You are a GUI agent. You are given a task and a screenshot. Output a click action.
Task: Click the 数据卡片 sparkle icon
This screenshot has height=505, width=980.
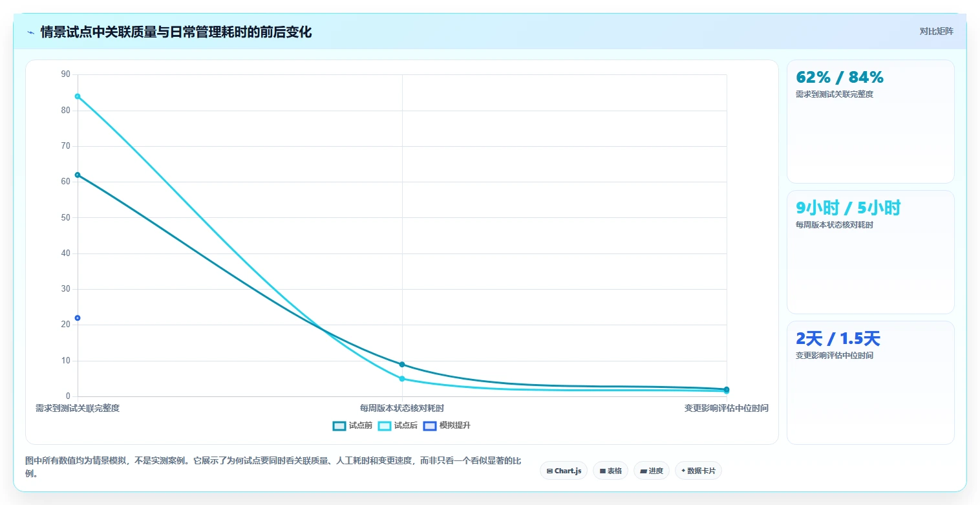[x=683, y=471]
